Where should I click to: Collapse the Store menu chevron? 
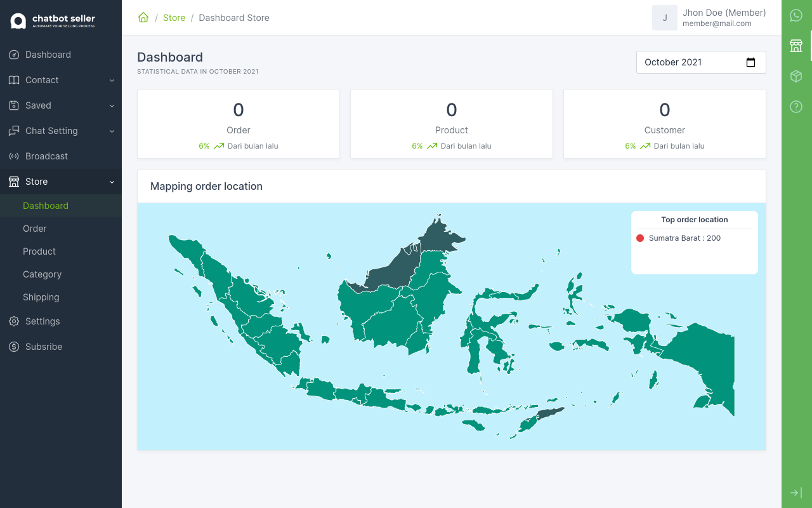click(x=112, y=182)
